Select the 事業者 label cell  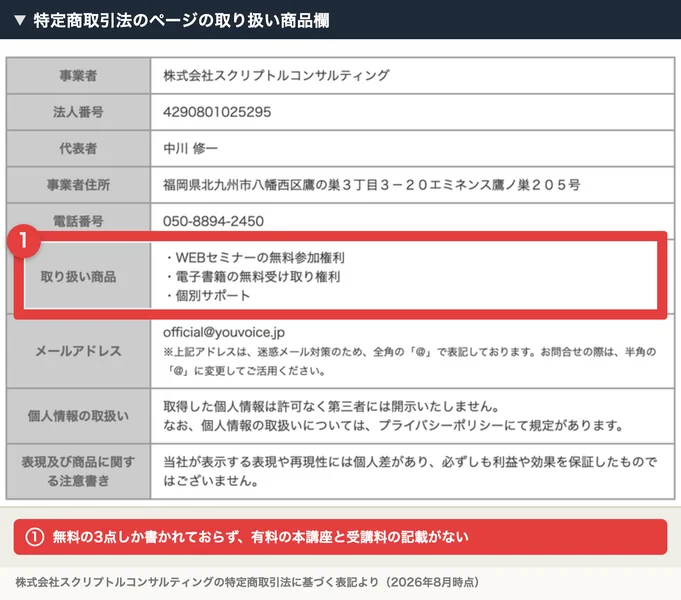pyautogui.click(x=78, y=76)
